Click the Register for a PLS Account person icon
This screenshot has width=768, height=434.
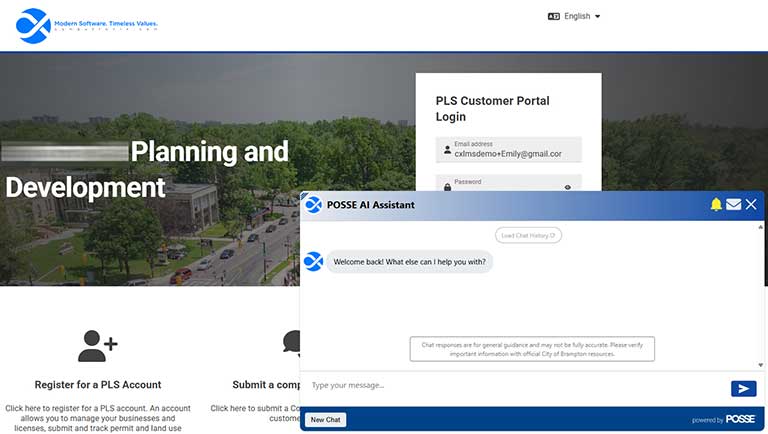97,345
